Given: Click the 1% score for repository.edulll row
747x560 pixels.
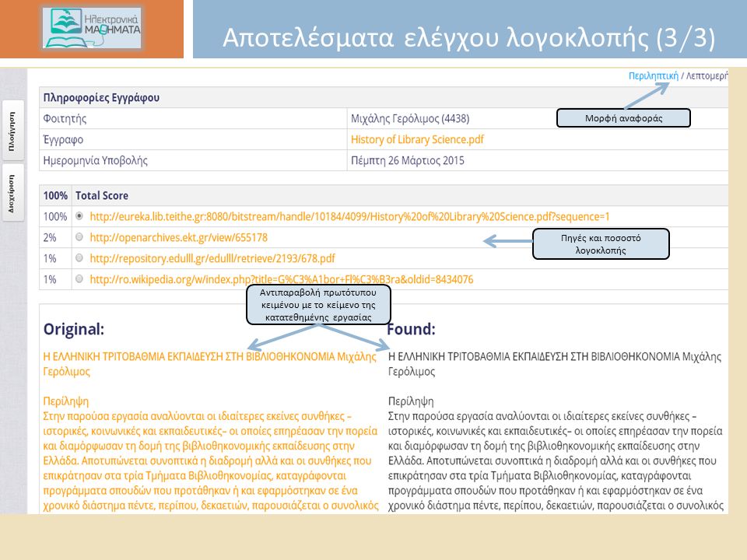Looking at the screenshot, I should [x=50, y=258].
